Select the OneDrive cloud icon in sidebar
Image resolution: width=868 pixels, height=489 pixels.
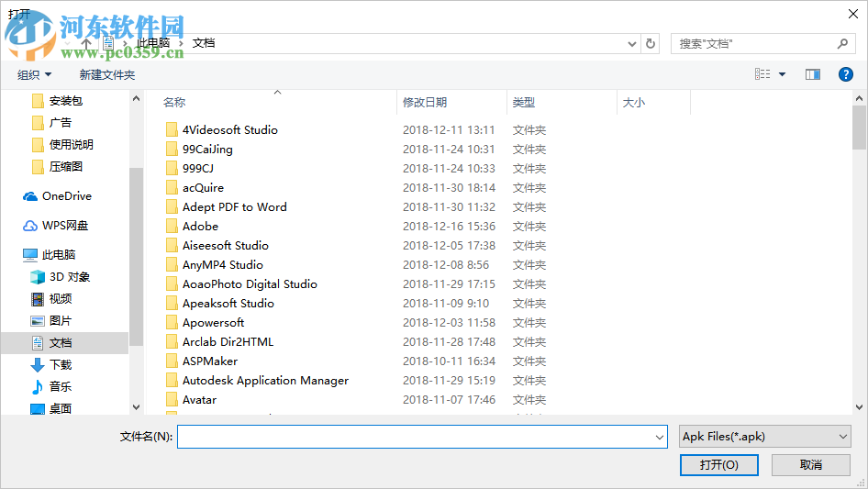30,196
